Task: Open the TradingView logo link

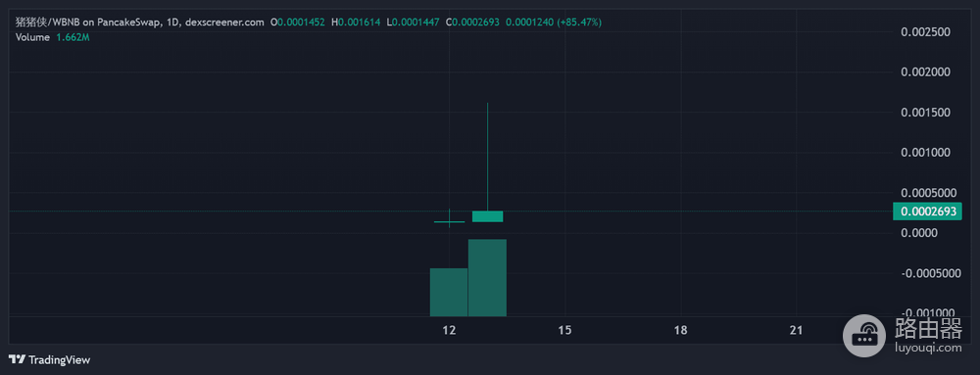Action: coord(49,360)
